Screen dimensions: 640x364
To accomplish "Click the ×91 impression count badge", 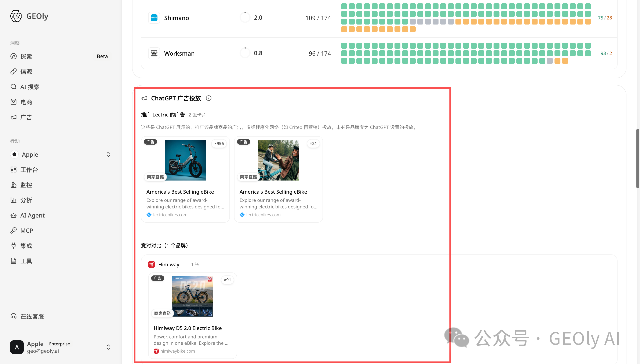I will click(227, 280).
